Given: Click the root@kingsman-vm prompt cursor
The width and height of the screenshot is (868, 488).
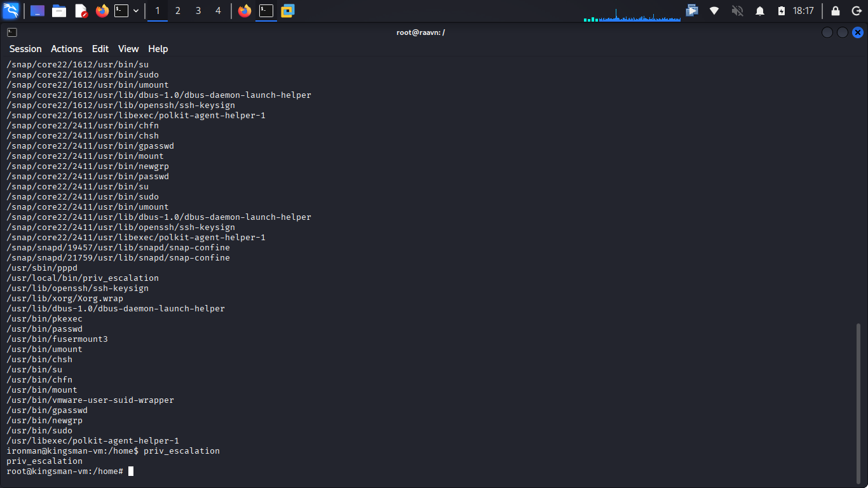Looking at the screenshot, I should coord(131,471).
